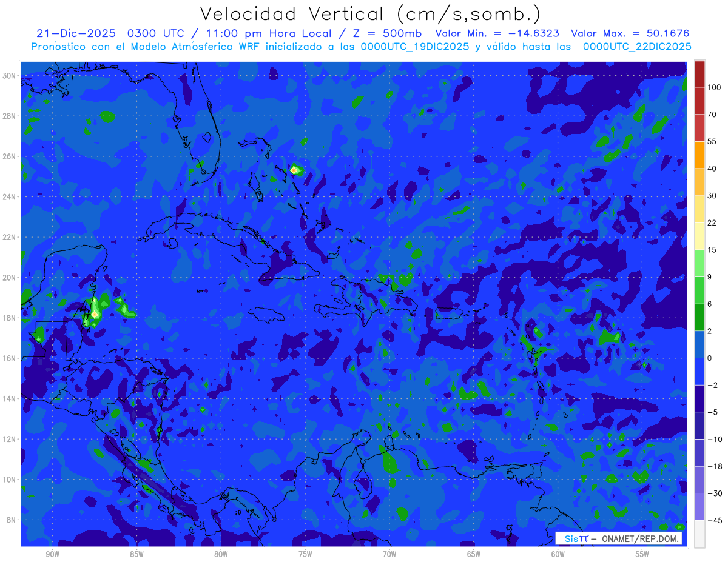The image size is (728, 562).
Task: Click the colorbar label "9"
Action: 710,276
